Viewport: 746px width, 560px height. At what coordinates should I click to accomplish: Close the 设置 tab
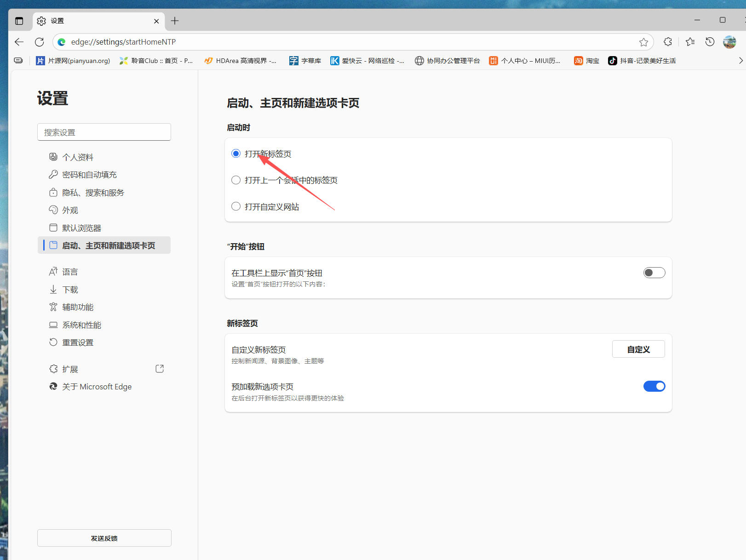[156, 21]
